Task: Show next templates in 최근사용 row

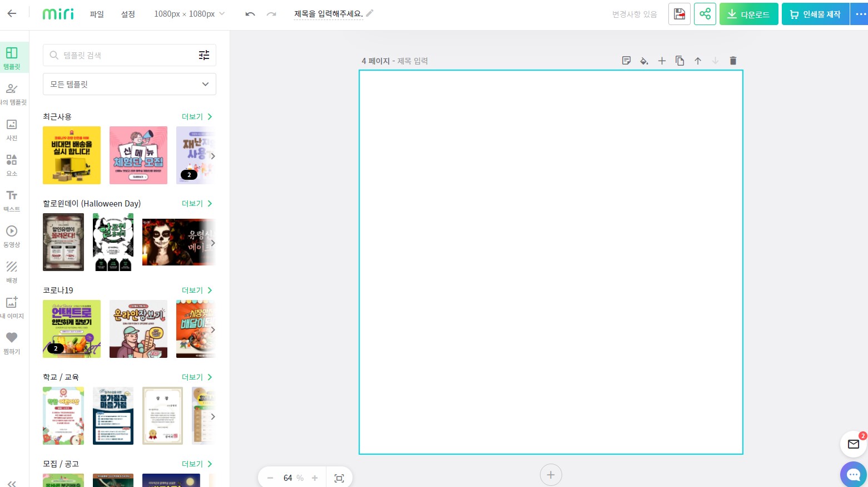Action: (x=212, y=156)
